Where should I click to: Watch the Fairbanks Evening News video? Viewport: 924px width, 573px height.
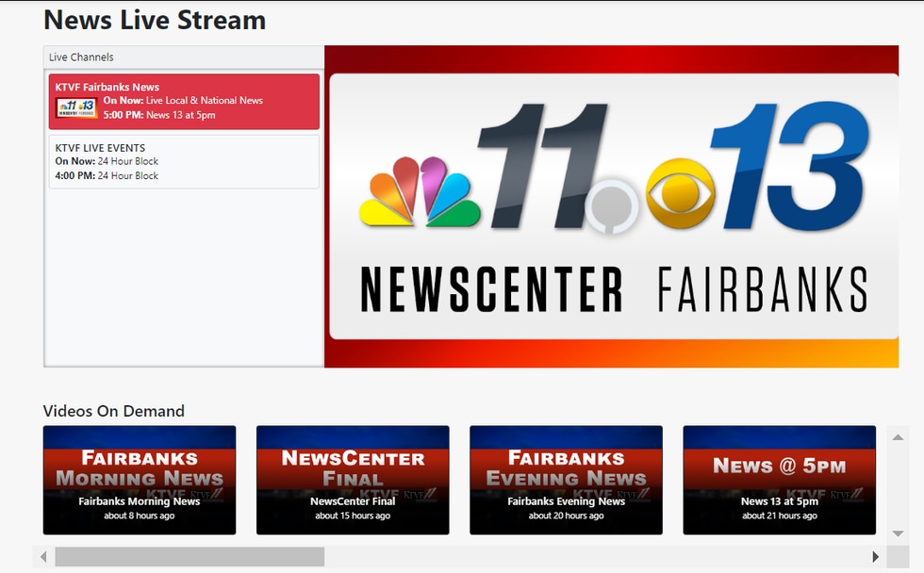[x=565, y=481]
